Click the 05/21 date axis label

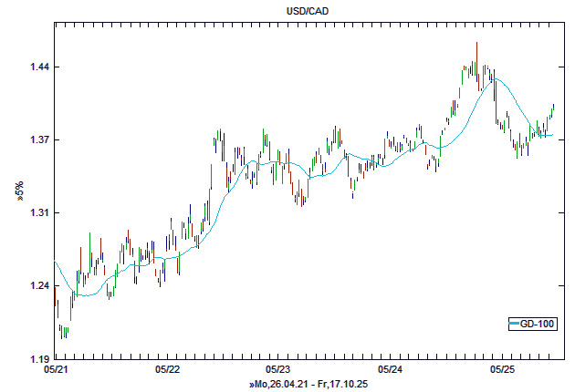[x=56, y=370]
